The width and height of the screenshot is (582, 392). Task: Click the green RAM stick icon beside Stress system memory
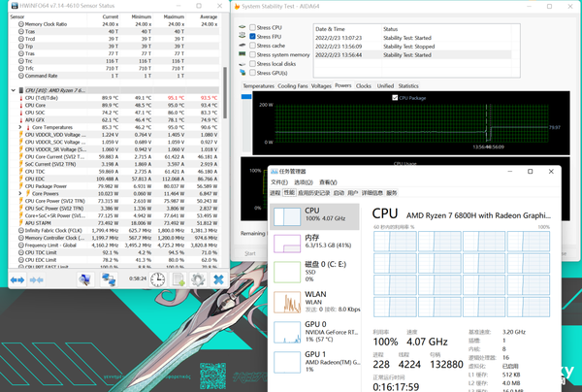click(242, 54)
